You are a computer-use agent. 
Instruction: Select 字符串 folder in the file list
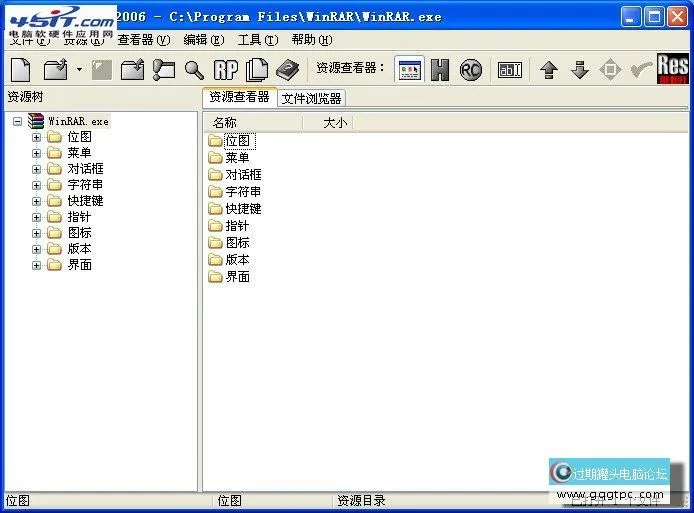[x=235, y=192]
